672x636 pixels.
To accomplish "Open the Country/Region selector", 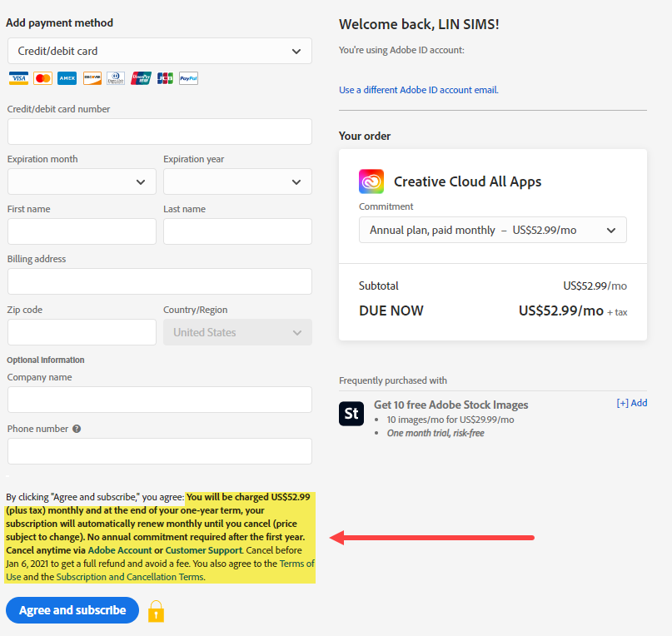I will point(237,332).
